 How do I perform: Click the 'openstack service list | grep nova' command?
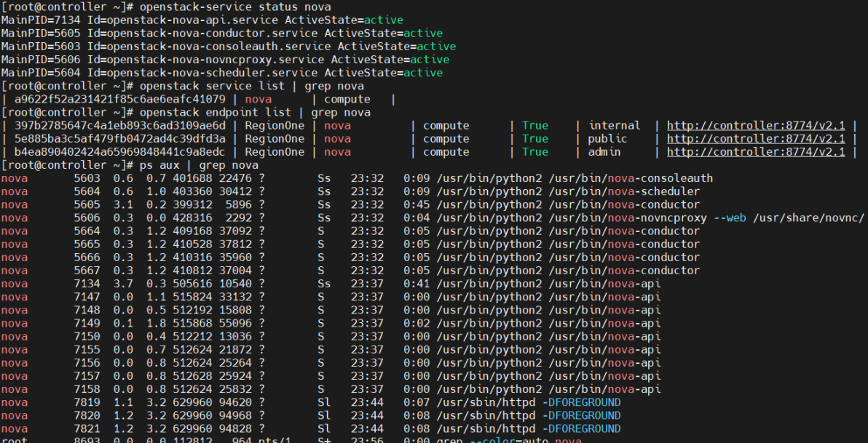coord(252,87)
